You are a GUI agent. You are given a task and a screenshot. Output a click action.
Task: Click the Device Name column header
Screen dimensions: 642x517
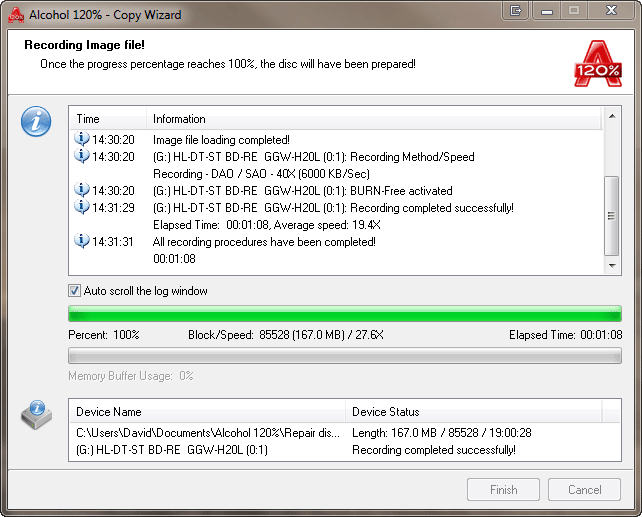pos(208,411)
